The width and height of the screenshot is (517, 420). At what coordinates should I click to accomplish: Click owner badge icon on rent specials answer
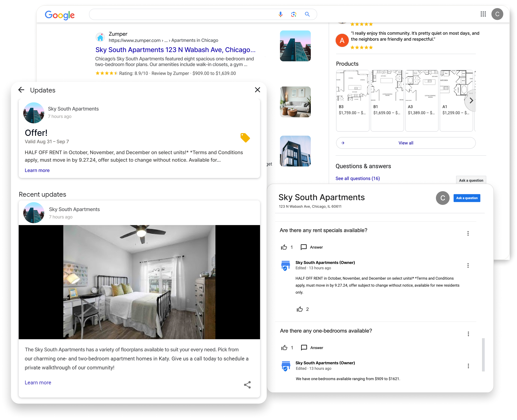click(285, 265)
